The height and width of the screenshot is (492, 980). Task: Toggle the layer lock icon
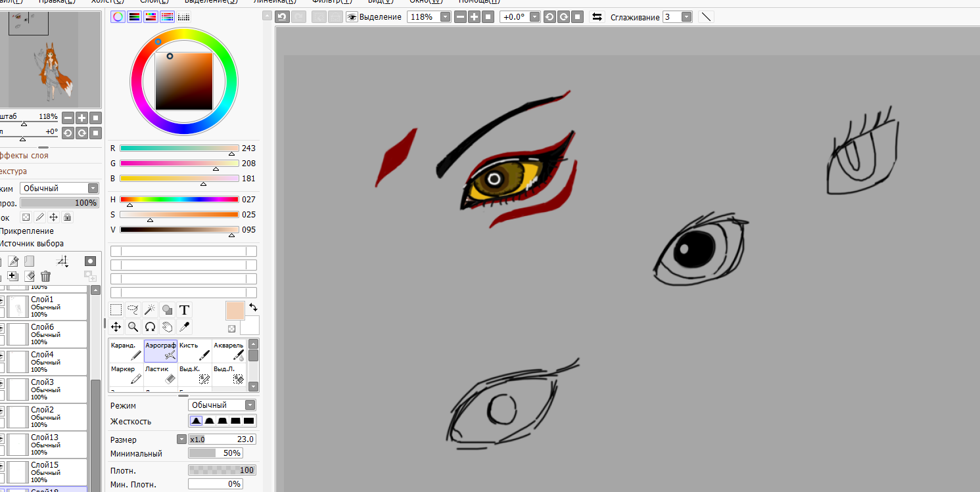coord(67,217)
